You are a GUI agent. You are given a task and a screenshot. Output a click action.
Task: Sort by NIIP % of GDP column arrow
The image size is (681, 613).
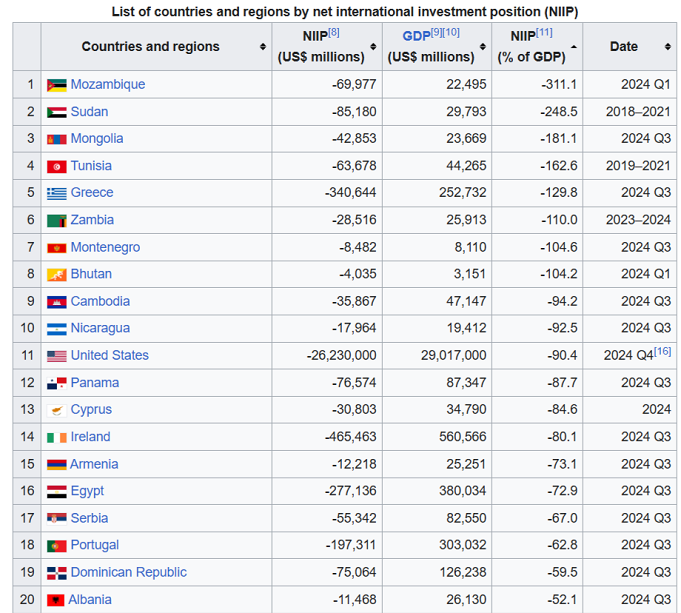click(574, 46)
